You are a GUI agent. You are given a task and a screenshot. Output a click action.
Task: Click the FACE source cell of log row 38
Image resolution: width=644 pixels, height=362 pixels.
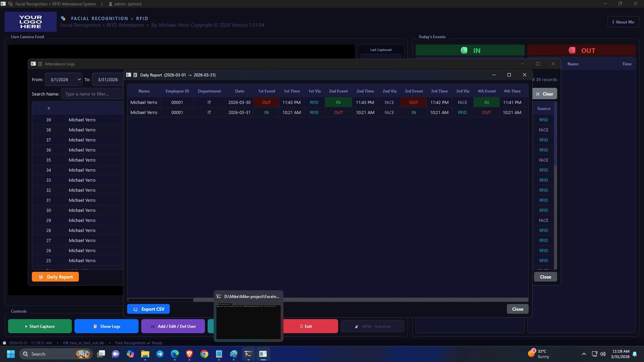pos(544,130)
